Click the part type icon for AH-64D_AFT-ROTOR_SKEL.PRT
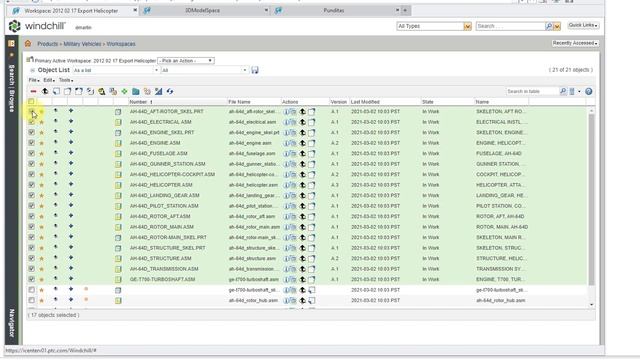This screenshot has width=640, height=360. (118, 112)
